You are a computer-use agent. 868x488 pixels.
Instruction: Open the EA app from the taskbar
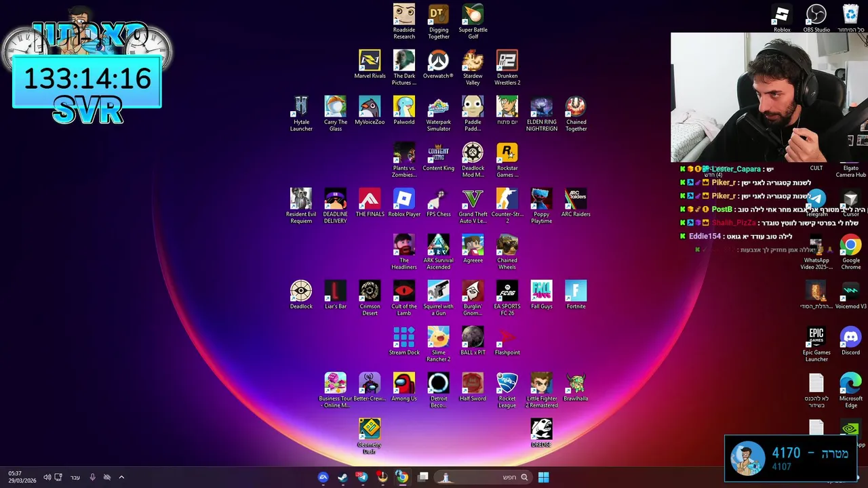(323, 477)
